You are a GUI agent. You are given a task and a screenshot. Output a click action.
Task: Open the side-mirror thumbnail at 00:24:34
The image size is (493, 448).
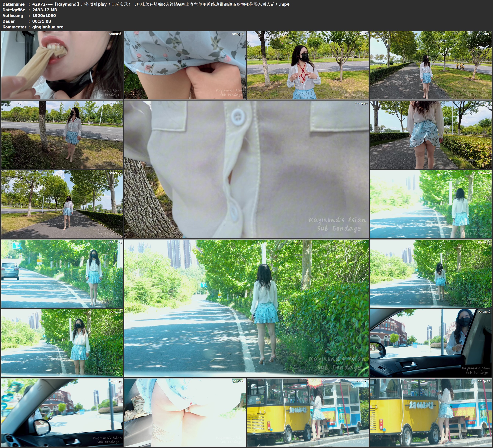coord(62,412)
